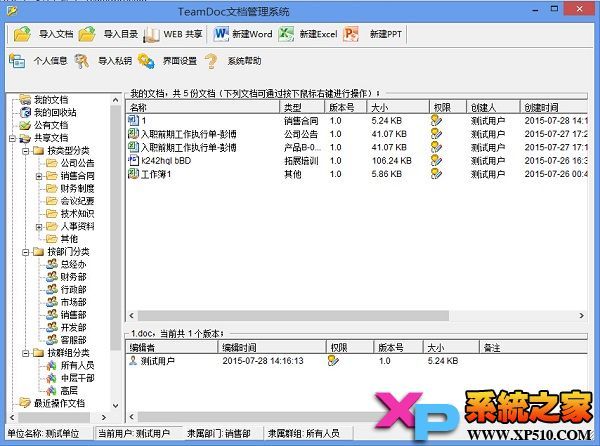Click the 财务部 department icon
The image size is (600, 446).
click(52, 277)
